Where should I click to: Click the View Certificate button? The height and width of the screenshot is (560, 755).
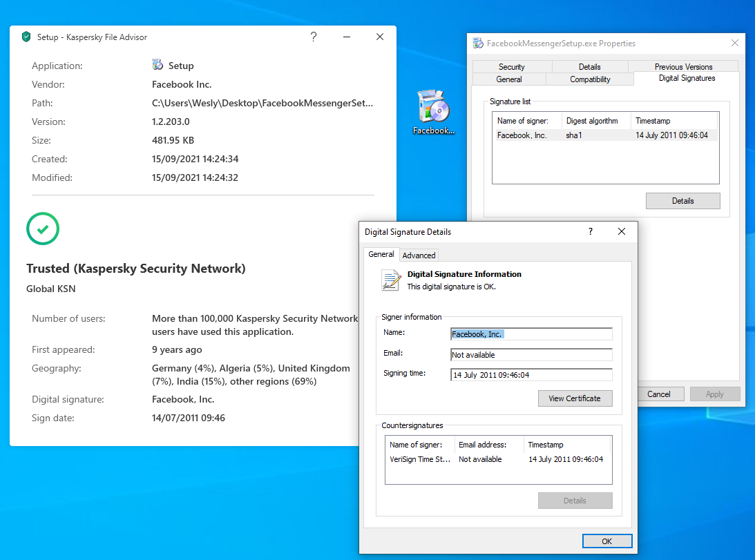(575, 398)
